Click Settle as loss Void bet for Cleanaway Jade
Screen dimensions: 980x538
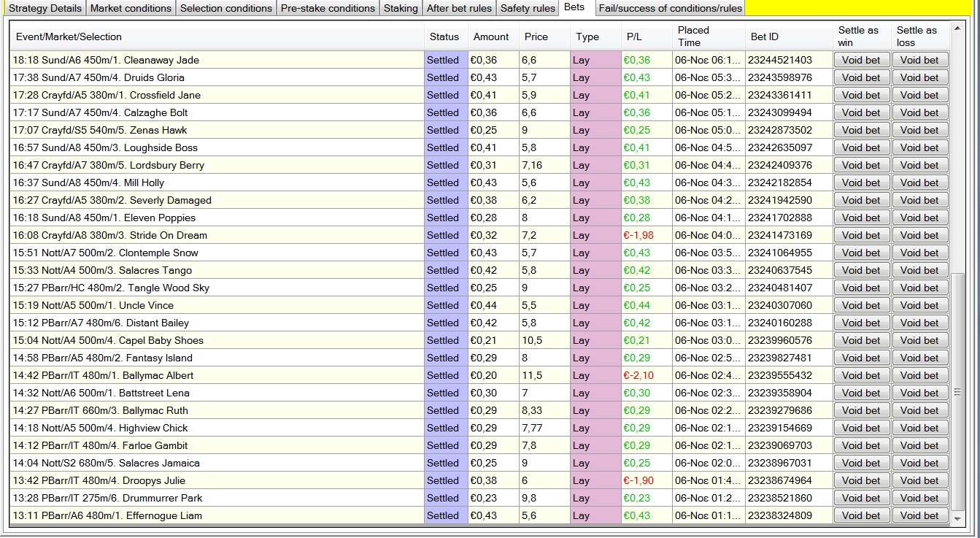point(919,60)
